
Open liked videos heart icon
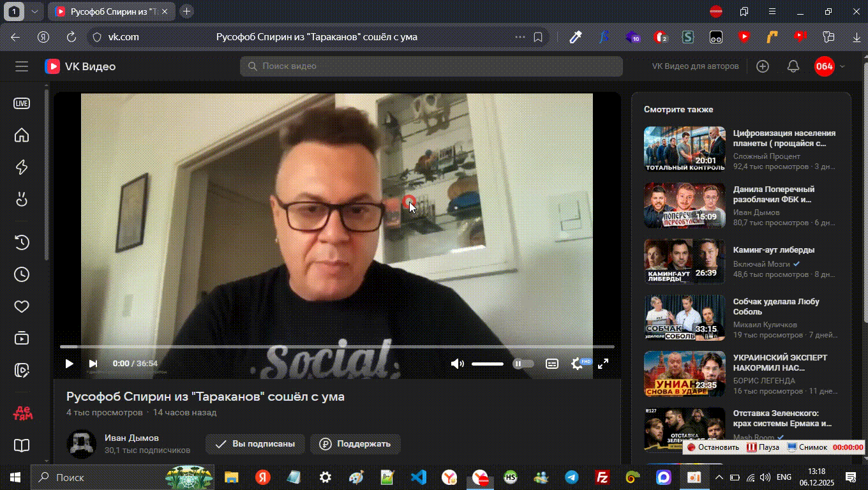22,307
